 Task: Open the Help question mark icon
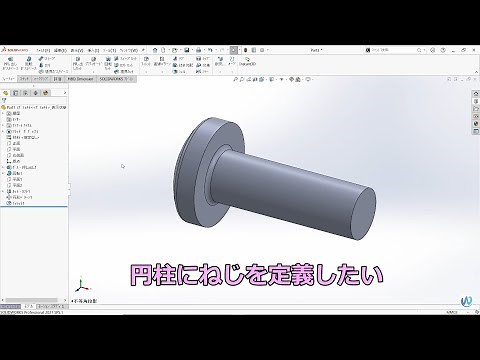tap(443, 50)
